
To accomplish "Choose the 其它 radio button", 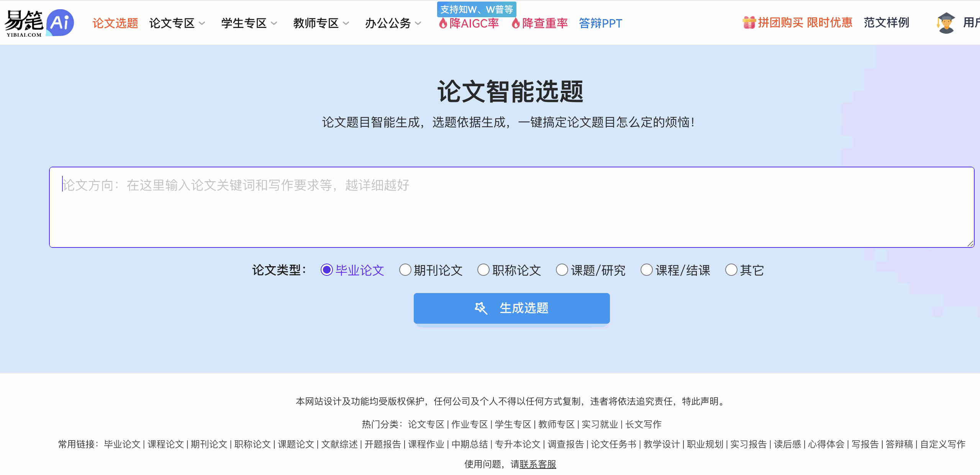I will tap(731, 270).
